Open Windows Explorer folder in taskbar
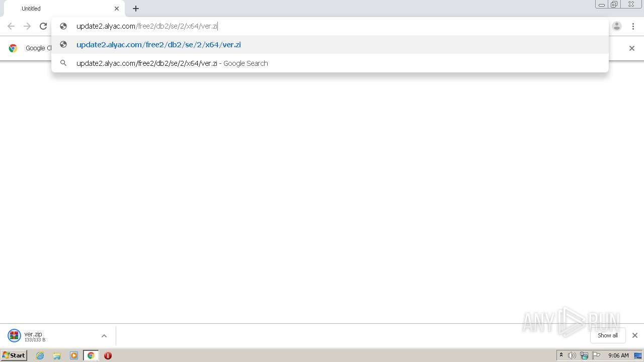 [57, 355]
